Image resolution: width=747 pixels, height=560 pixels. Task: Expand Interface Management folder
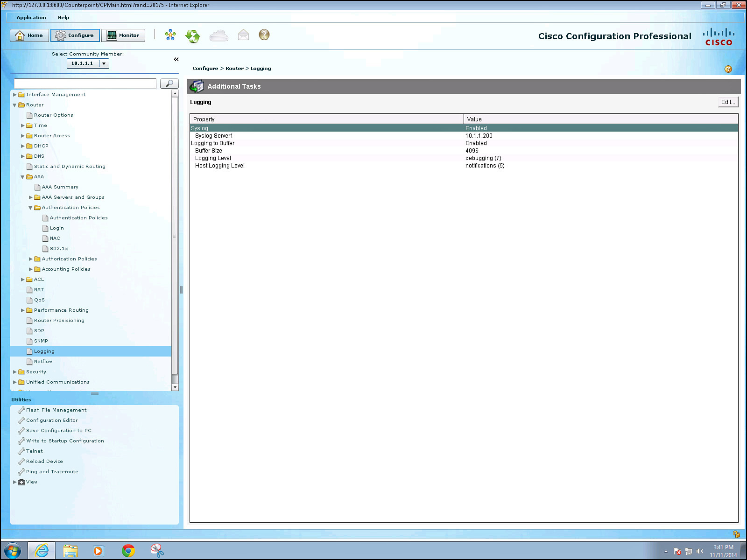pos(14,95)
